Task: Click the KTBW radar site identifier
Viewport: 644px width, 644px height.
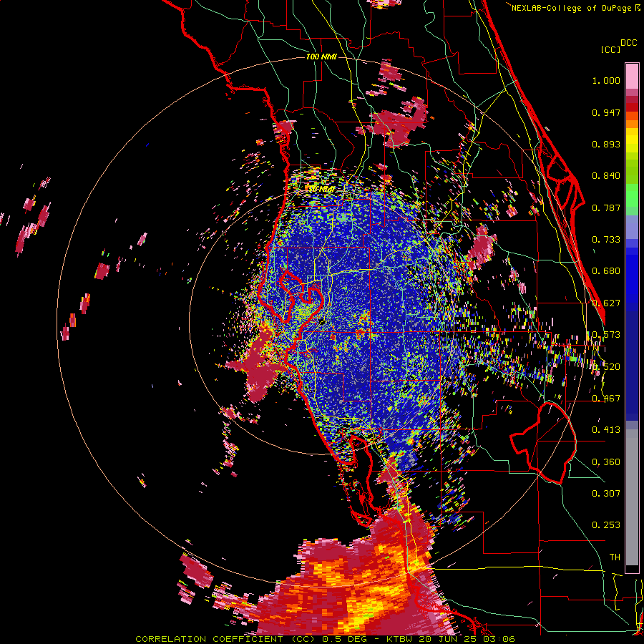Action: 401,639
